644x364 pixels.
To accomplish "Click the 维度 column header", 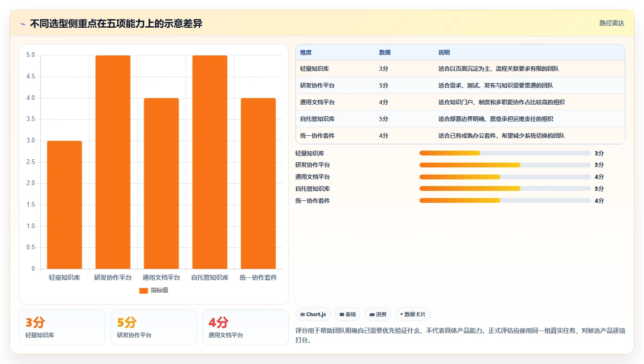I will point(306,53).
